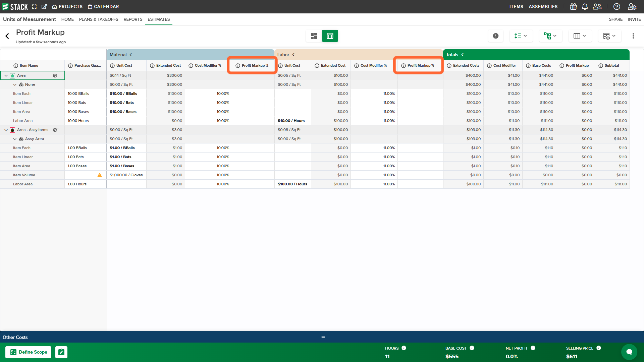Screen dimensions: 644x362
Task: Click the alert exclamation icon in the estimate toolbar
Action: [x=496, y=36]
